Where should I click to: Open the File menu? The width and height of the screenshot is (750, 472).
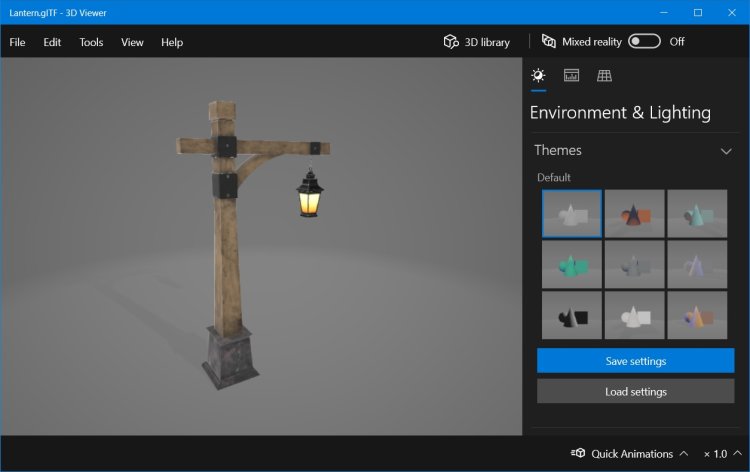tap(18, 42)
